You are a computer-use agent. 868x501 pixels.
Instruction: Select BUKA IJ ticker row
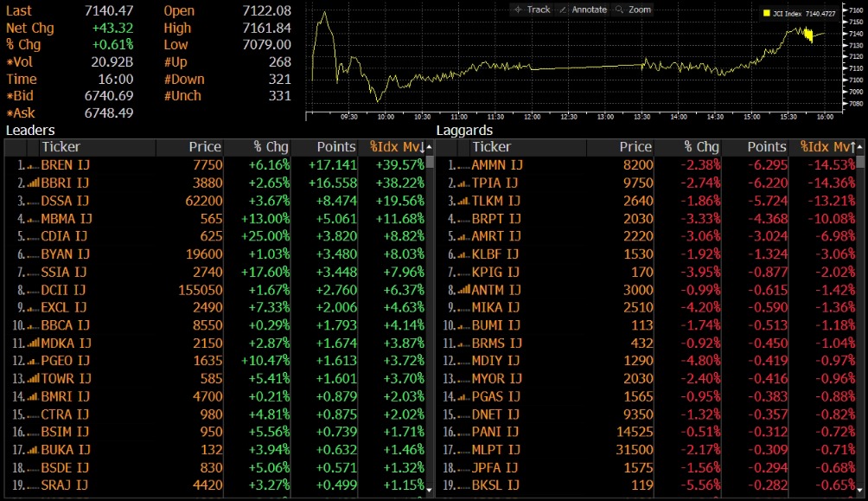click(216, 449)
